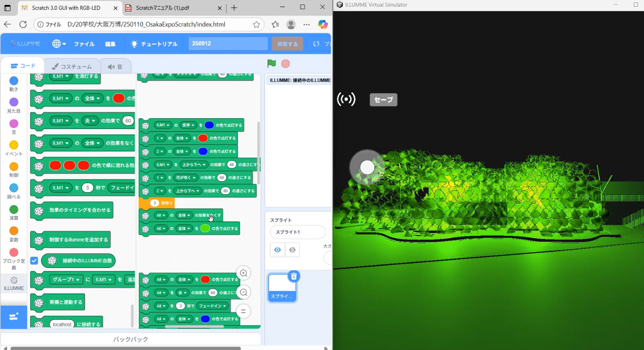The image size is (644, 350).
Task: Open the ファイル menu
Action: (84, 44)
